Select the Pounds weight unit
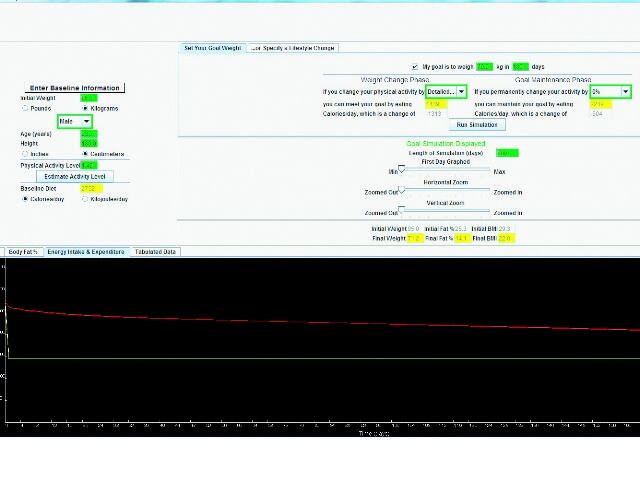640x480 pixels. pos(25,108)
